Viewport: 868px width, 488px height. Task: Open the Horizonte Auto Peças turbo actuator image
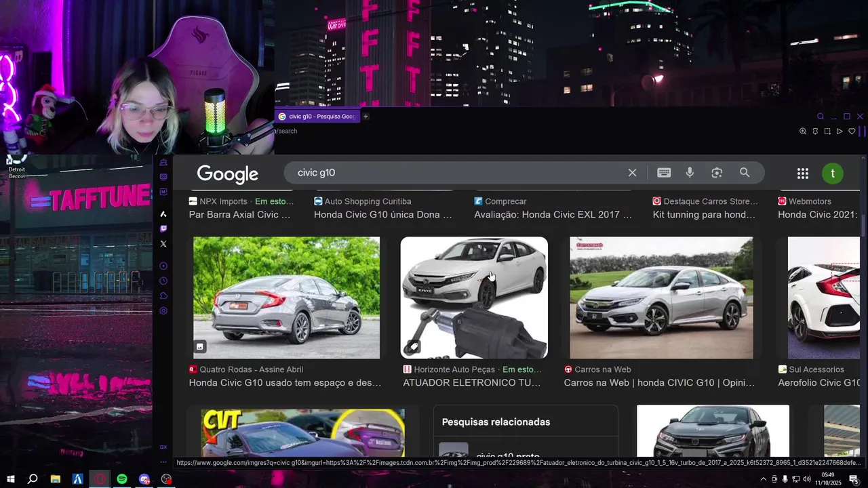pyautogui.click(x=474, y=298)
